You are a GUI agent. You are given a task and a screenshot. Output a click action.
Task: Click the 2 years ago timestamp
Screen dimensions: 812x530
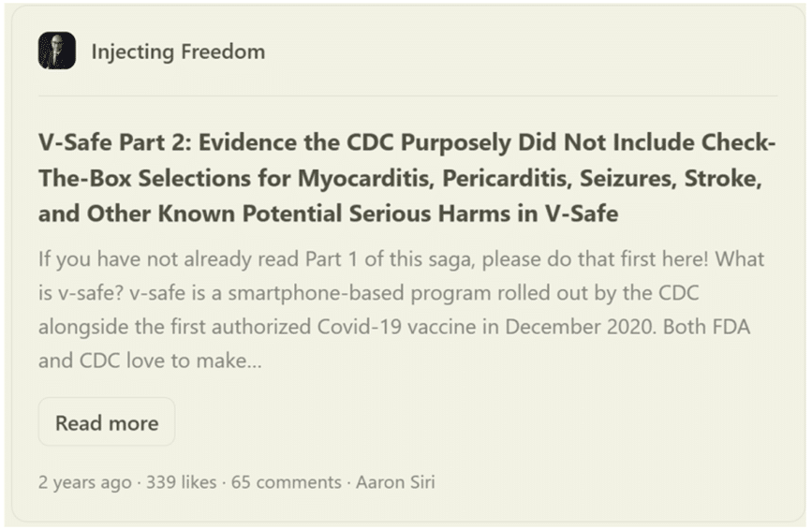[85, 482]
